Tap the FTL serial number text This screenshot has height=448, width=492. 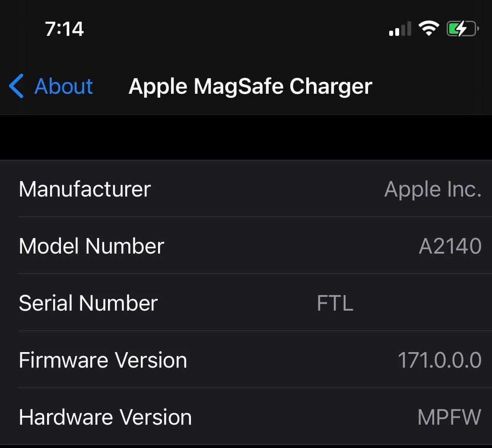point(335,303)
